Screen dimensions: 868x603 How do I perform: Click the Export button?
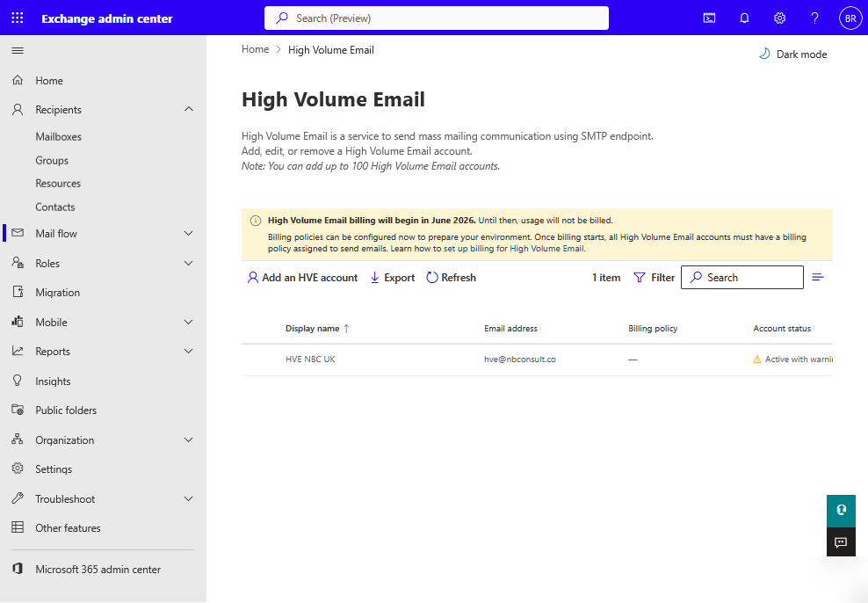(392, 278)
